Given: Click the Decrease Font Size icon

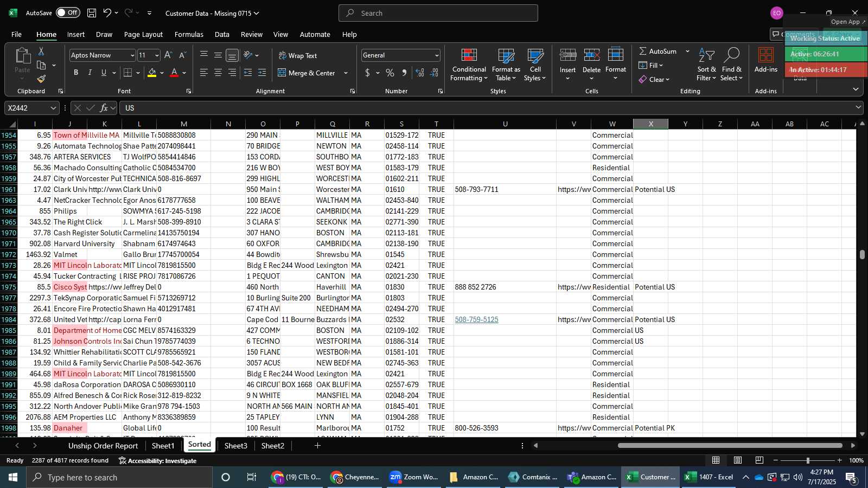Looking at the screenshot, I should 182,55.
